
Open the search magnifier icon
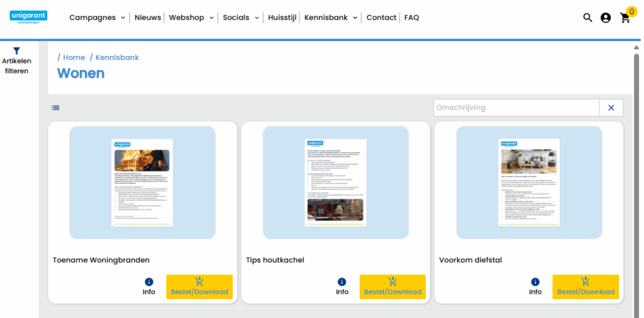tap(587, 18)
